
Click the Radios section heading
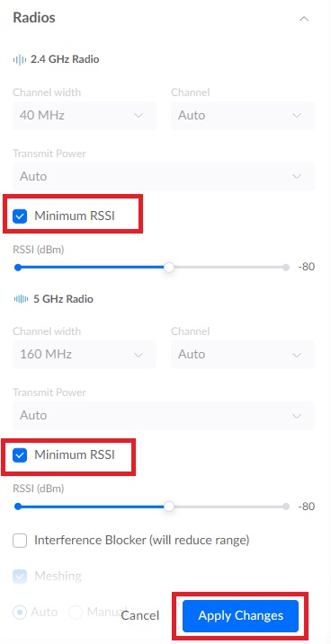(x=34, y=18)
